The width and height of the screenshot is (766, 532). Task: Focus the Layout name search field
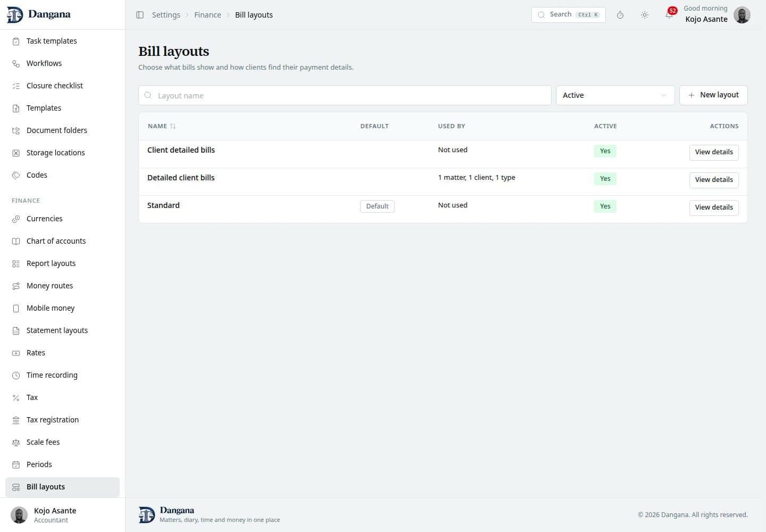tap(345, 95)
